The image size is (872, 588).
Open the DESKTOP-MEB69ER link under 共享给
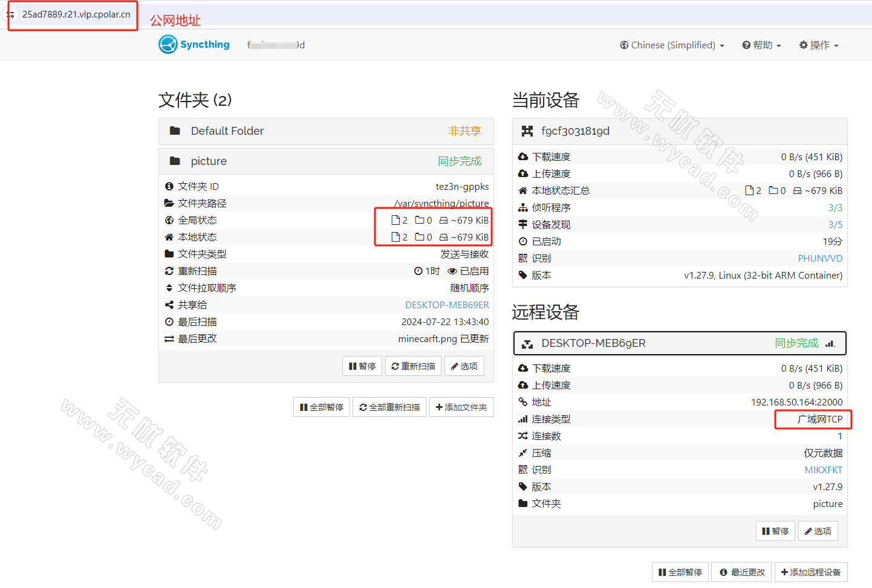[447, 305]
